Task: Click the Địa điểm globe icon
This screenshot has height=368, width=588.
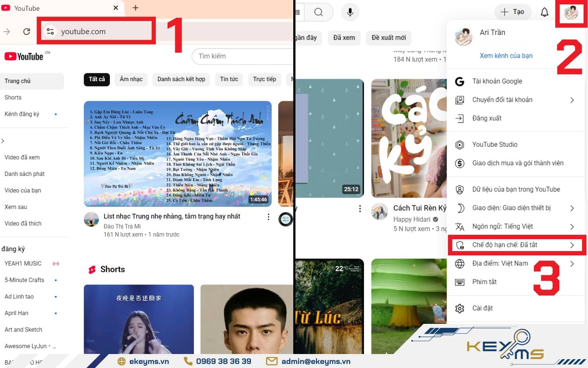Action: click(459, 263)
